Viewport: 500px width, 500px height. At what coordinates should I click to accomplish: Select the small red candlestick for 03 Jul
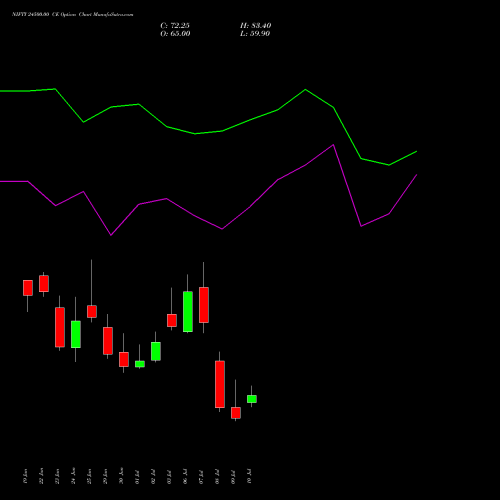172,320
